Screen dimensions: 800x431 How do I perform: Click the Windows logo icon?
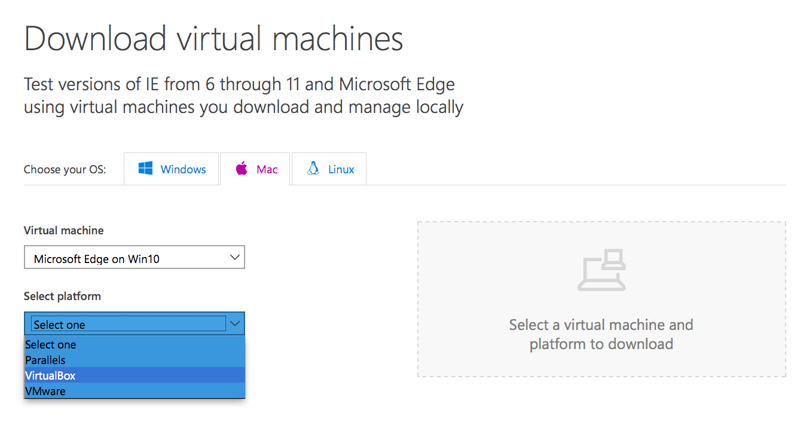[x=146, y=169]
